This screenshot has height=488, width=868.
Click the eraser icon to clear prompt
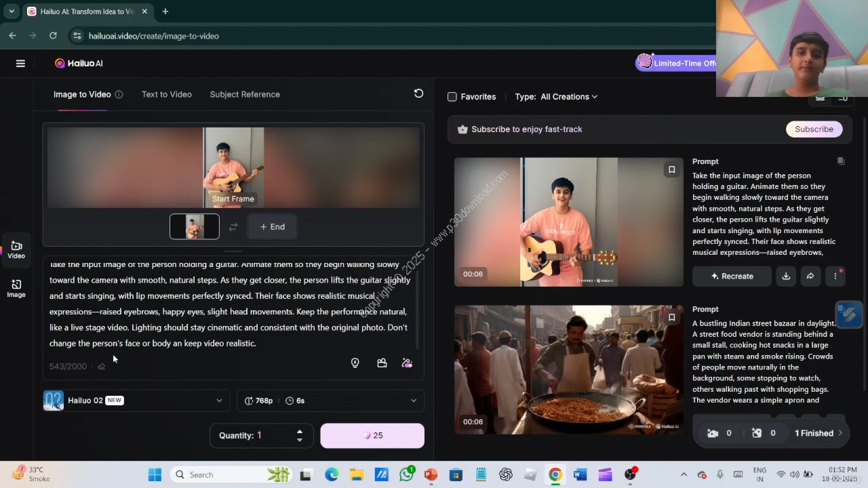click(x=101, y=367)
